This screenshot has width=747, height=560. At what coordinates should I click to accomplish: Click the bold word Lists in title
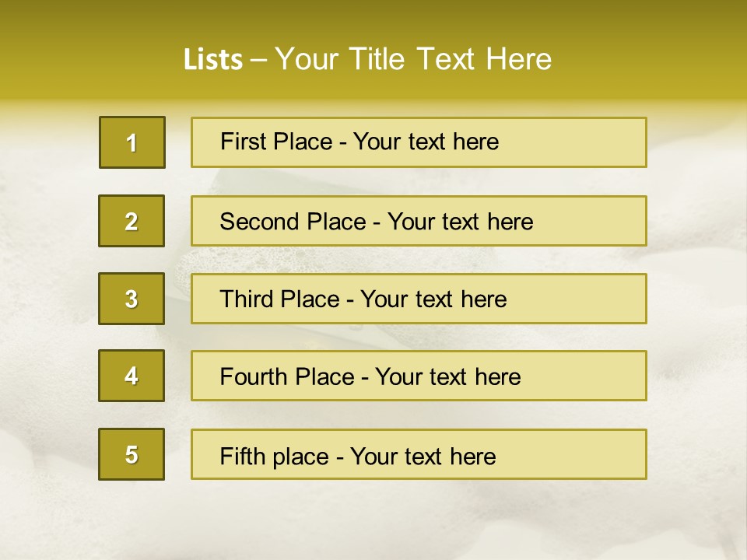click(x=213, y=59)
